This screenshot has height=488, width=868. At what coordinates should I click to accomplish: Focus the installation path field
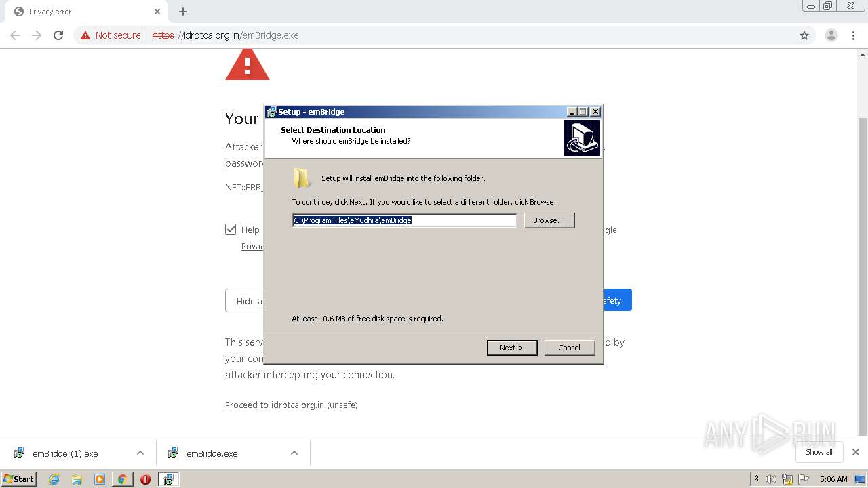click(x=405, y=220)
